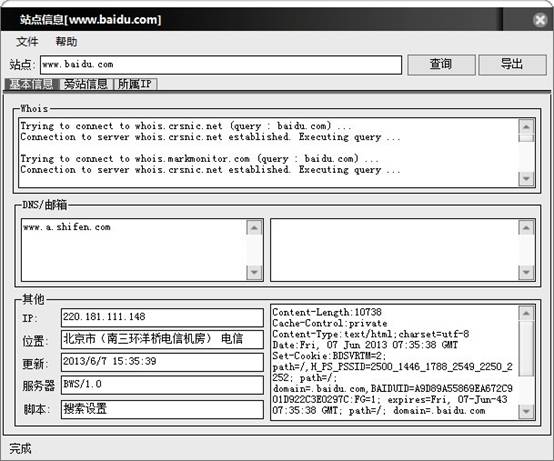
Task: Click DNS list scroll down arrow
Action: (x=254, y=272)
